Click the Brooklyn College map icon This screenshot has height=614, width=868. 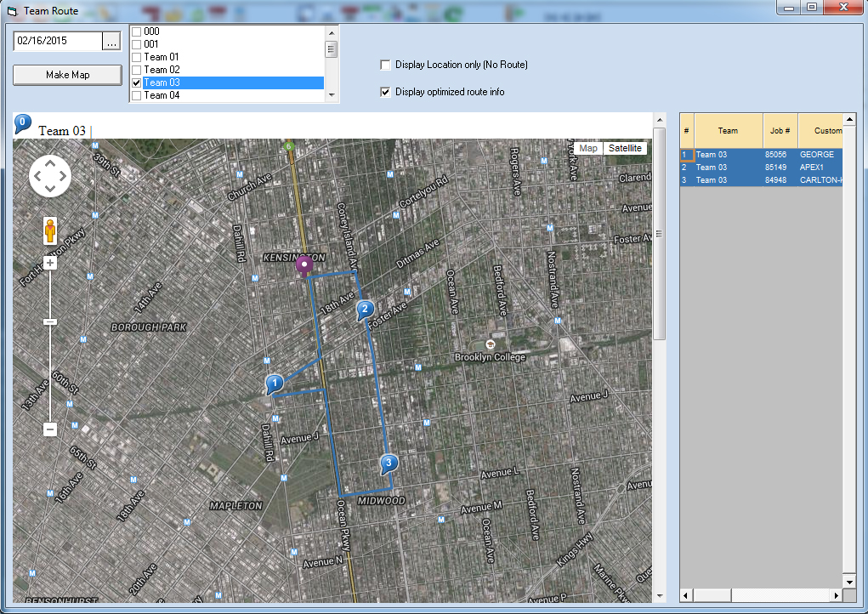pos(490,344)
